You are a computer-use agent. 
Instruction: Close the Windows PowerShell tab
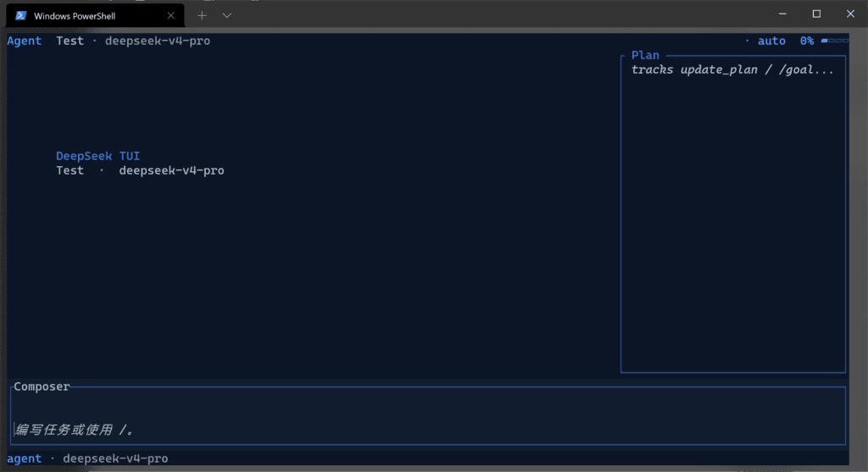(x=170, y=15)
